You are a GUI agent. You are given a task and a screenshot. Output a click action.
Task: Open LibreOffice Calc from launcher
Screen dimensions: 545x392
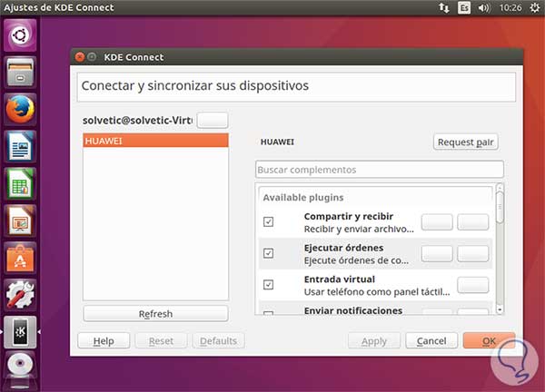(x=20, y=183)
